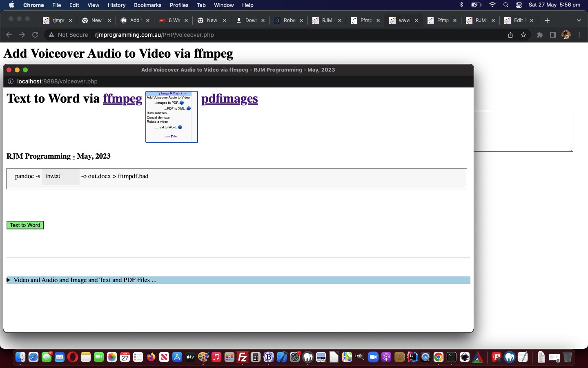Open the Wi-Fi status menu
Image resolution: width=588 pixels, height=368 pixels.
(492, 5)
